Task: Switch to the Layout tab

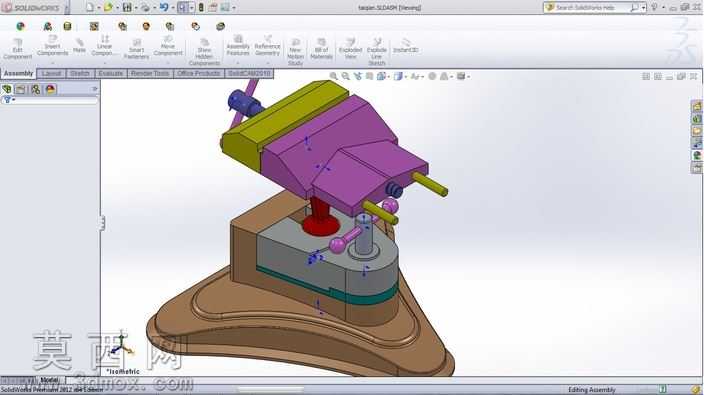Action: pos(52,73)
